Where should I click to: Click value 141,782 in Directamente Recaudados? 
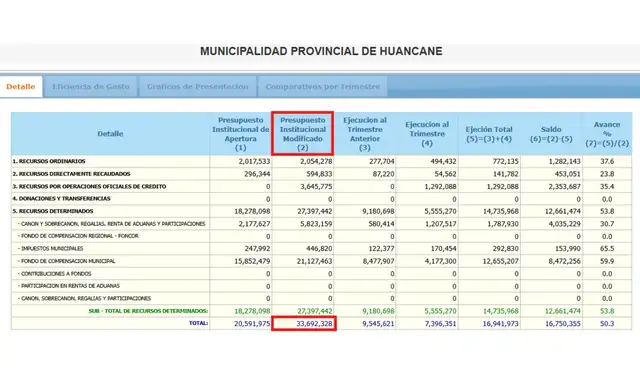pyautogui.click(x=506, y=174)
